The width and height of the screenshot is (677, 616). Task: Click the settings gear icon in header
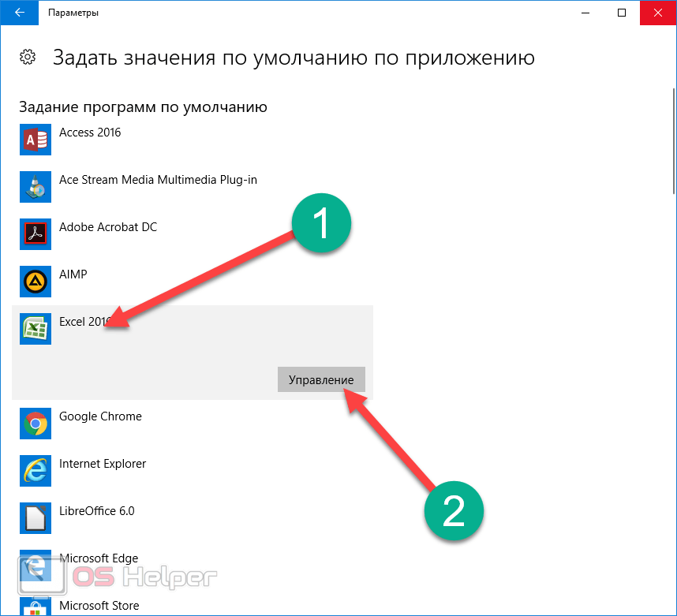click(28, 57)
